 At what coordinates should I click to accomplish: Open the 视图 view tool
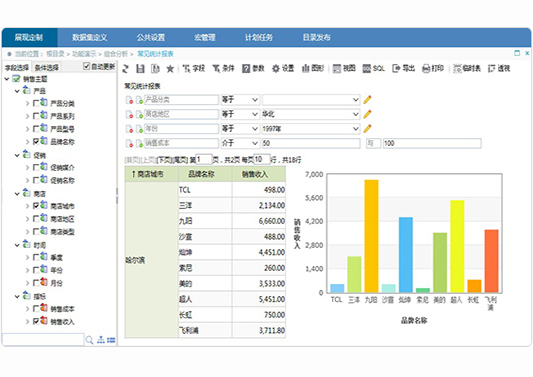coord(344,69)
